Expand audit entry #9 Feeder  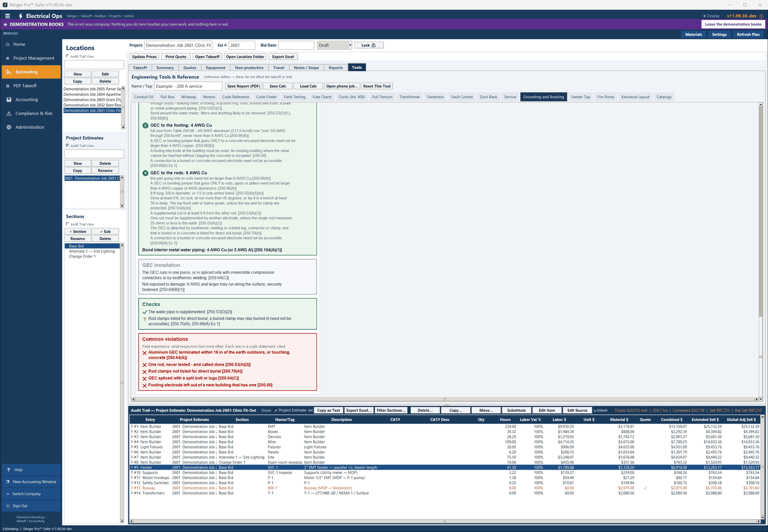(x=132, y=467)
